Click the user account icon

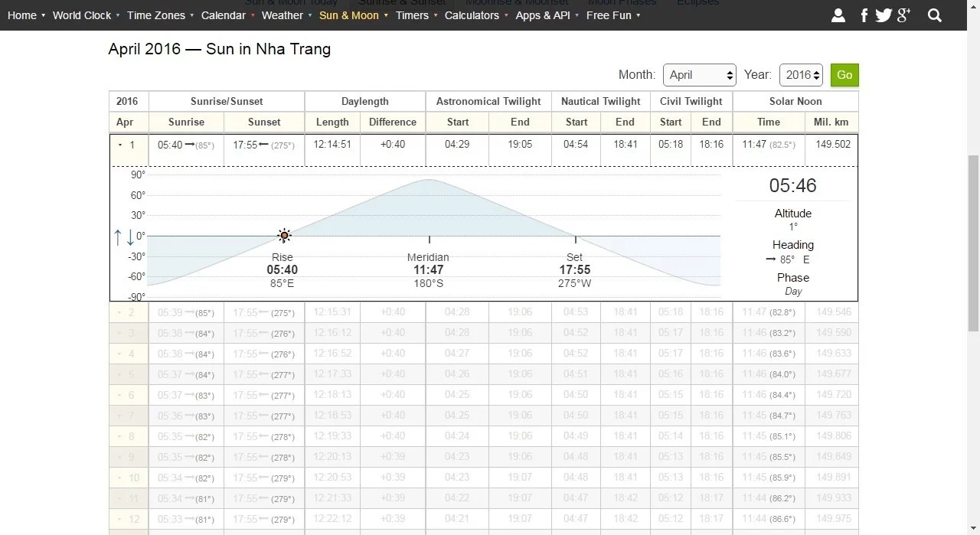(x=838, y=15)
